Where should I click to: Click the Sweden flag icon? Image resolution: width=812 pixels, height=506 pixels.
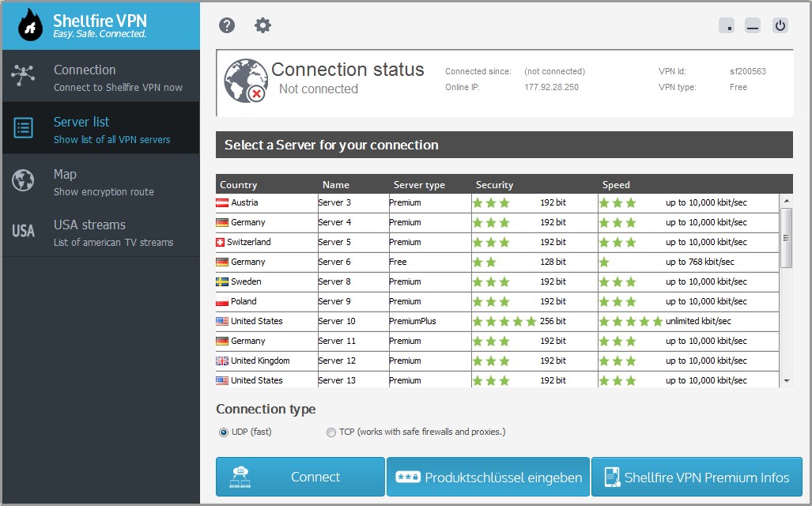[222, 281]
